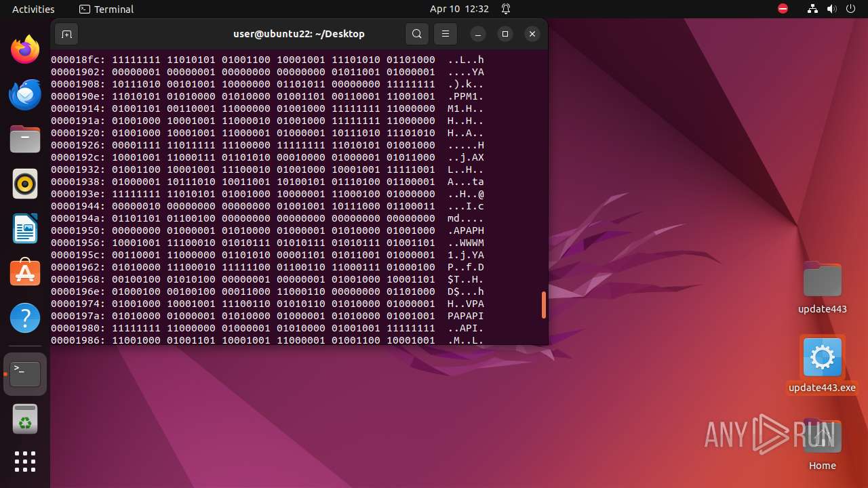Search in terminal output
Viewport: 868px width, 488px height.
tap(417, 34)
